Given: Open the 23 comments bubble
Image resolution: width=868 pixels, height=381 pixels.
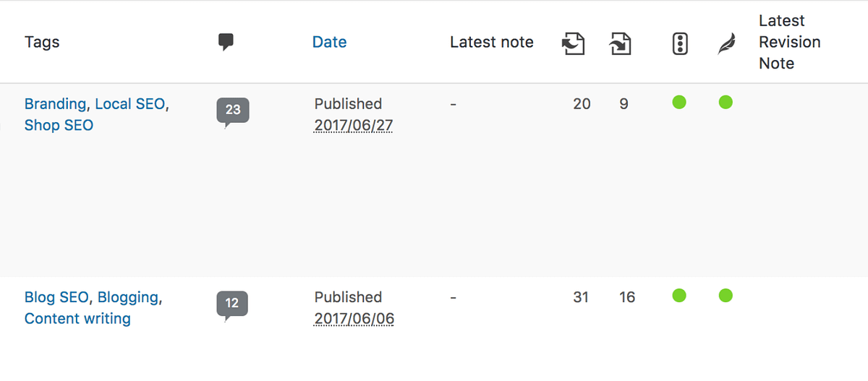Looking at the screenshot, I should [x=233, y=111].
